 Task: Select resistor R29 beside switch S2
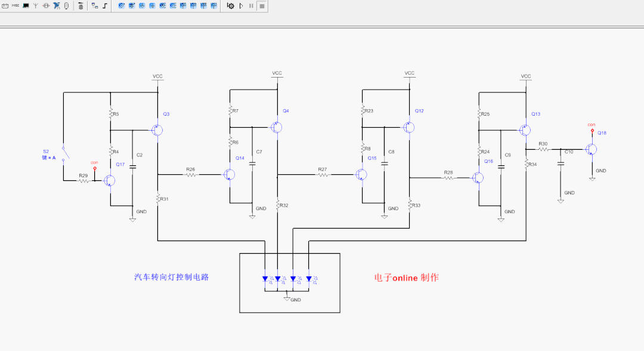pos(83,181)
